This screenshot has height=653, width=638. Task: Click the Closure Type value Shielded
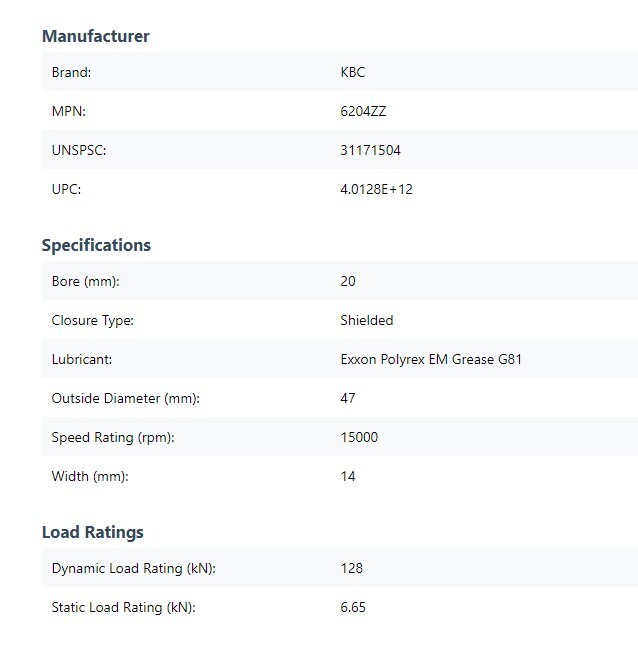coord(366,320)
